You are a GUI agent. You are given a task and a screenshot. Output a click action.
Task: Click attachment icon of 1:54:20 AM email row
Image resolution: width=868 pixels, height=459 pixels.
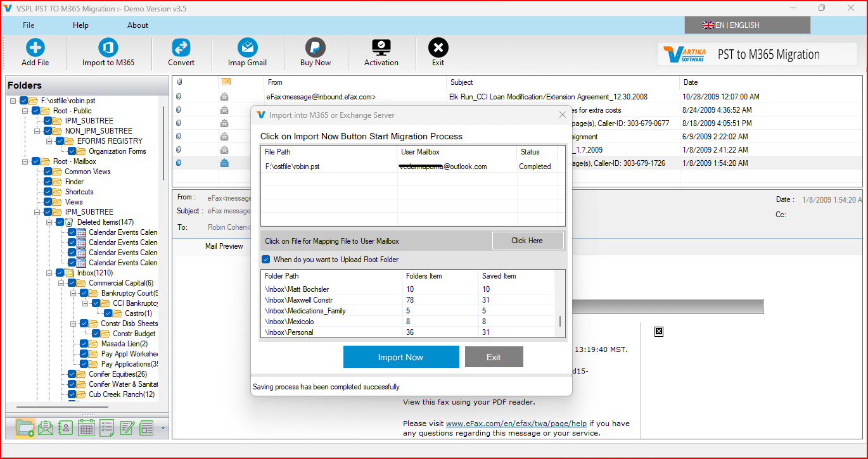(179, 163)
